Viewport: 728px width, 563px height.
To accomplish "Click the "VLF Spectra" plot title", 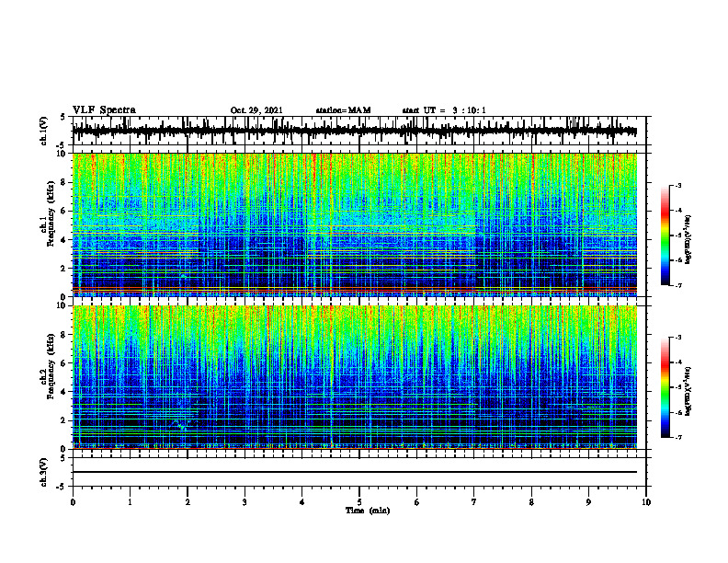I will [x=104, y=110].
